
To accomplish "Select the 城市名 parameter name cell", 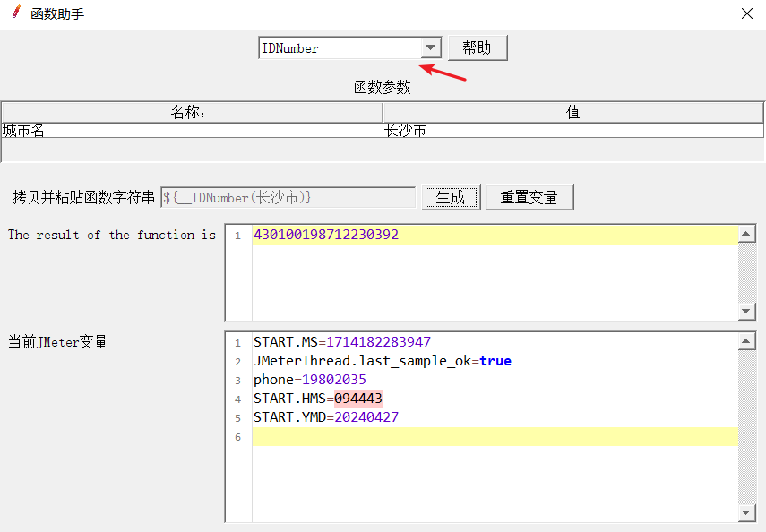I will click(x=192, y=131).
